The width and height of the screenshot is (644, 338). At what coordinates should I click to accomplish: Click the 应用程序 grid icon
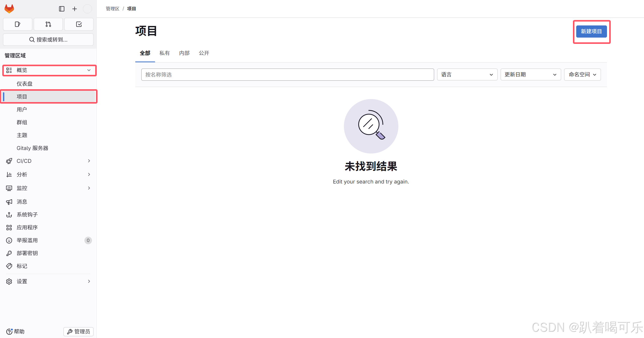pyautogui.click(x=9, y=227)
